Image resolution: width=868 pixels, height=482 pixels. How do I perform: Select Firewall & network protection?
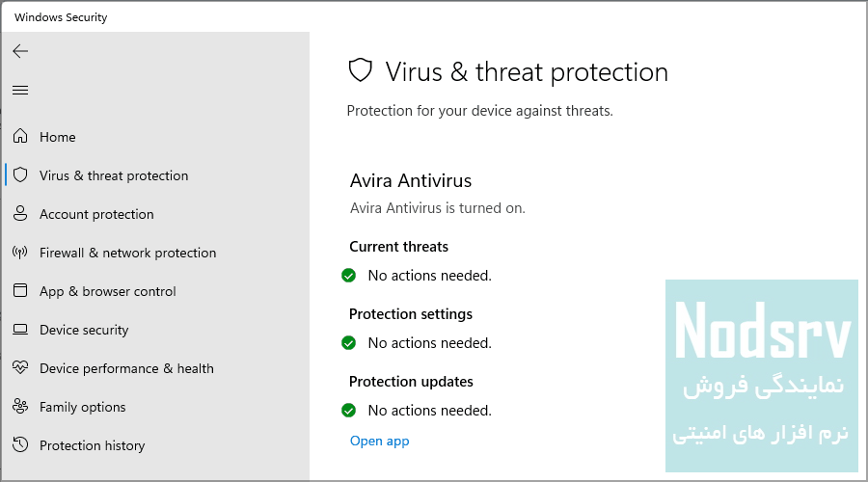[x=128, y=253]
